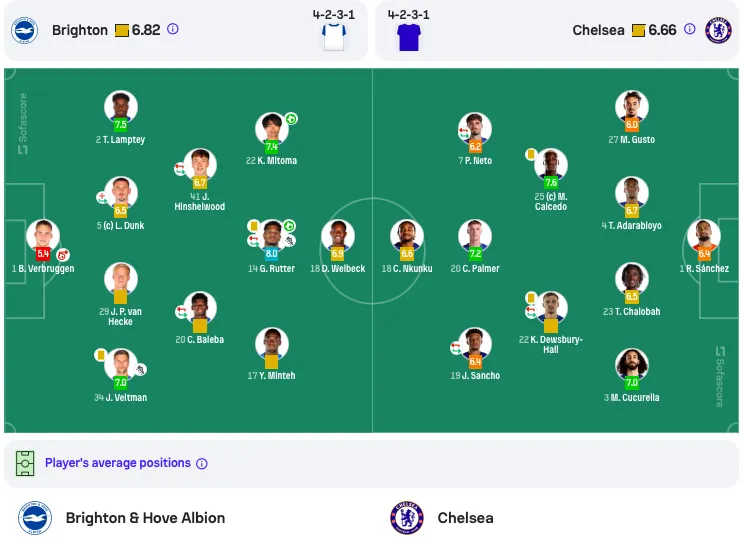Open the Player's average positions link

pyautogui.click(x=118, y=463)
